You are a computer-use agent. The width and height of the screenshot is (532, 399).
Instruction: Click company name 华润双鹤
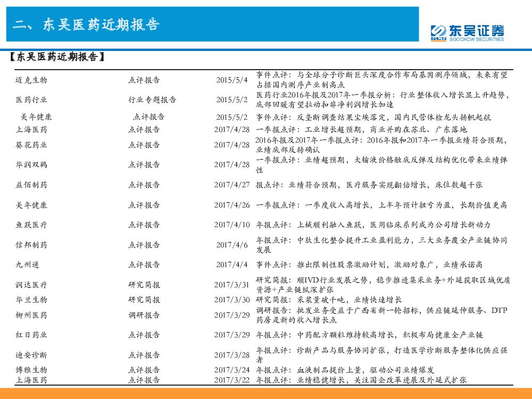(31, 165)
